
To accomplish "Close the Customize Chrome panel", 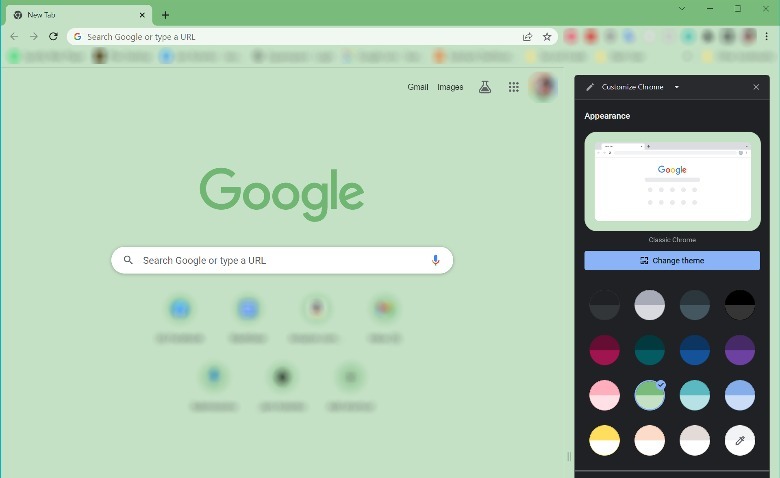I will coord(756,87).
